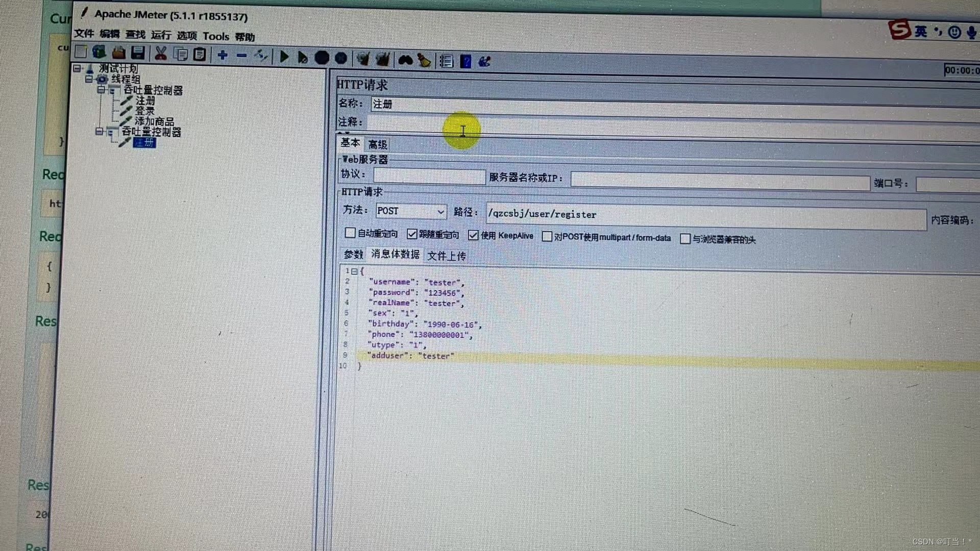This screenshot has height=551, width=980.
Task: Switch to the 消息体数据 tab
Action: [395, 254]
